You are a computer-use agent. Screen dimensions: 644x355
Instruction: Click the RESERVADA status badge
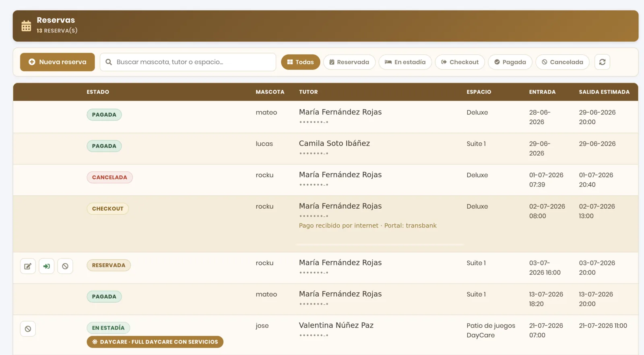109,265
